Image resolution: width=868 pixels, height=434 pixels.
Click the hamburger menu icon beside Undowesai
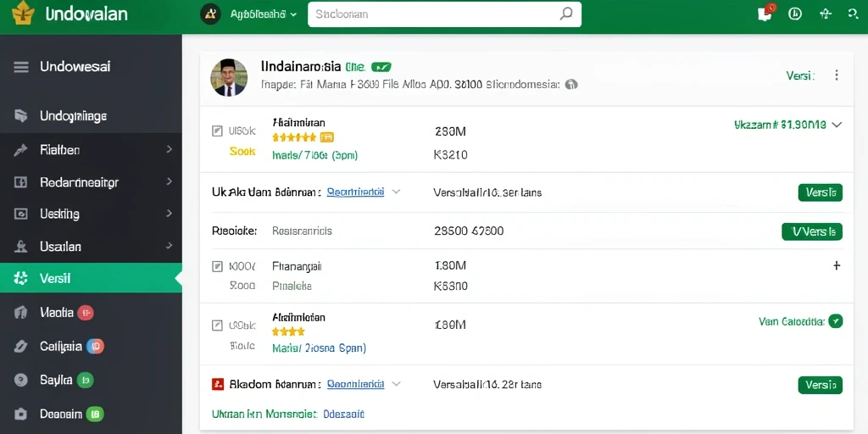click(21, 67)
